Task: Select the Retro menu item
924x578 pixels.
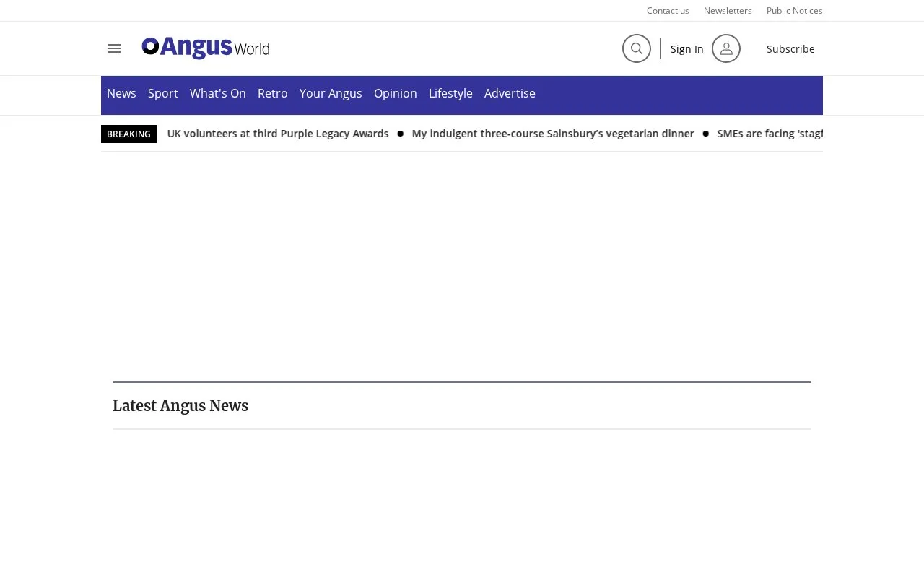Action: [x=273, y=93]
